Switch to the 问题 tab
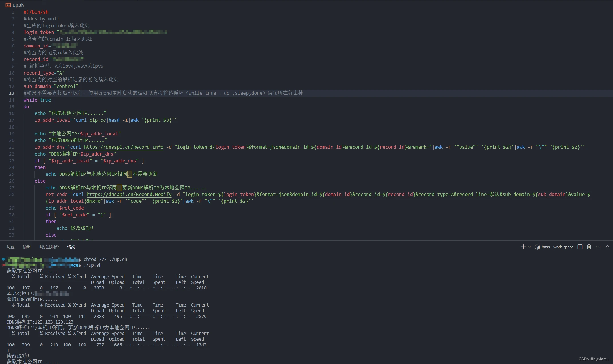The width and height of the screenshot is (613, 364). click(x=10, y=247)
